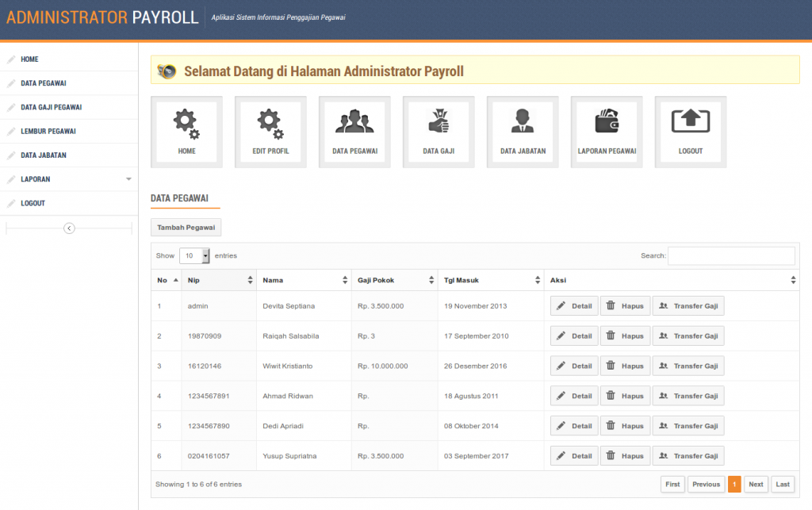Click the Home gear icon tile
Image resolution: width=812 pixels, height=510 pixels.
click(x=186, y=132)
